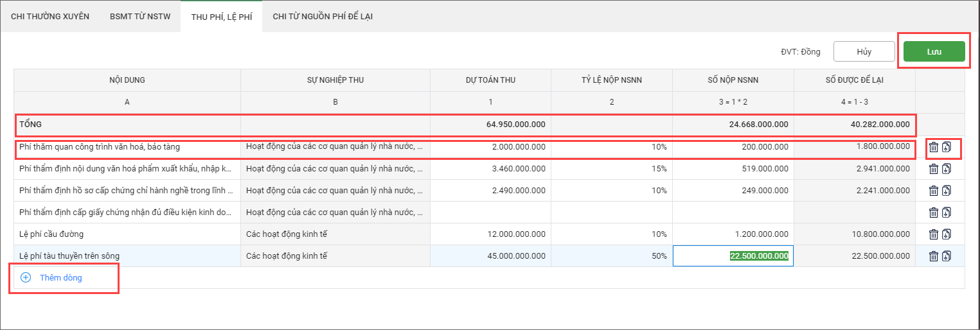Trash the Lệ phí tàu thuyền trên sông row

934,256
